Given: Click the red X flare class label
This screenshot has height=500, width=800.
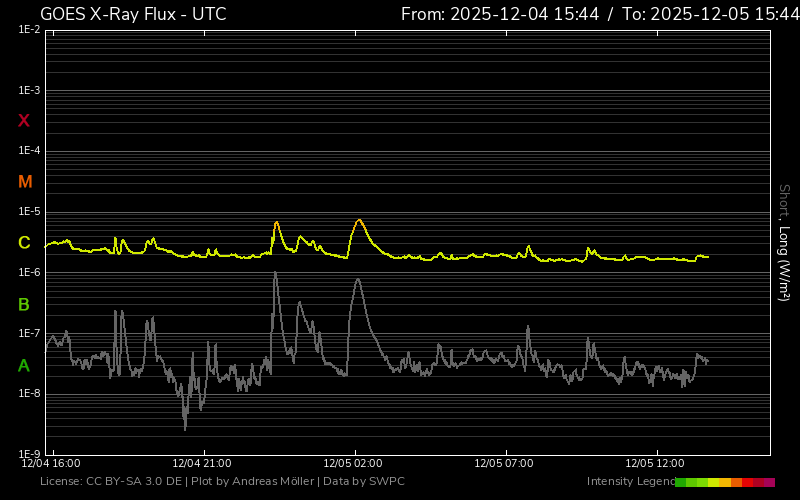Looking at the screenshot, I should pyautogui.click(x=24, y=121).
